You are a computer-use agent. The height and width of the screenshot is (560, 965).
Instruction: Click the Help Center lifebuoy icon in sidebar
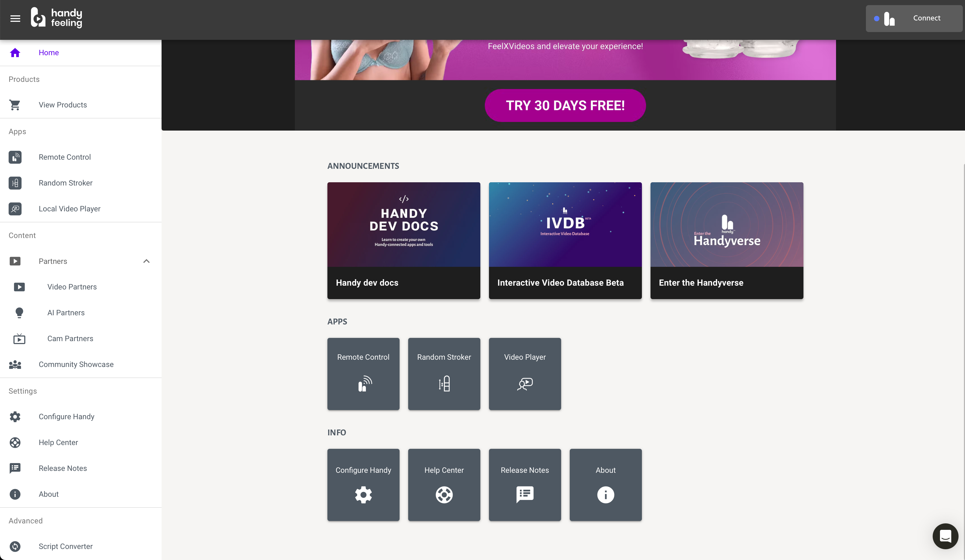click(15, 442)
